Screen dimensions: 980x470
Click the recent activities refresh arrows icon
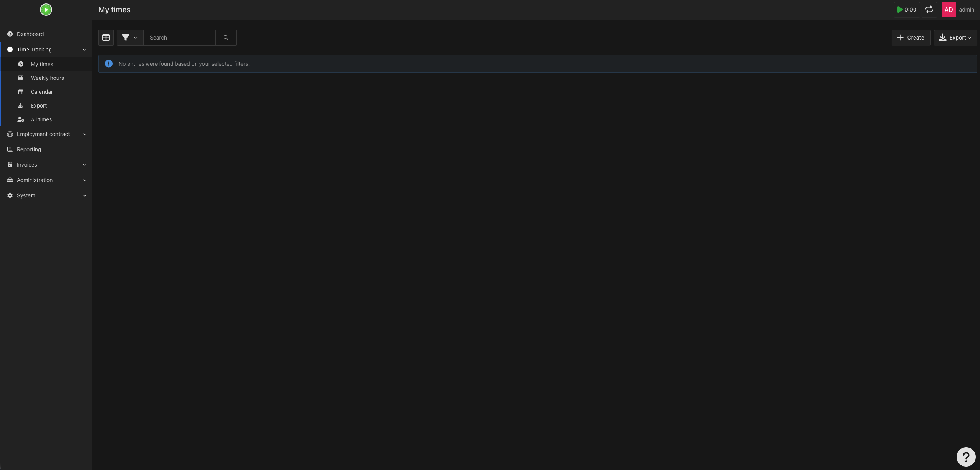tap(929, 10)
